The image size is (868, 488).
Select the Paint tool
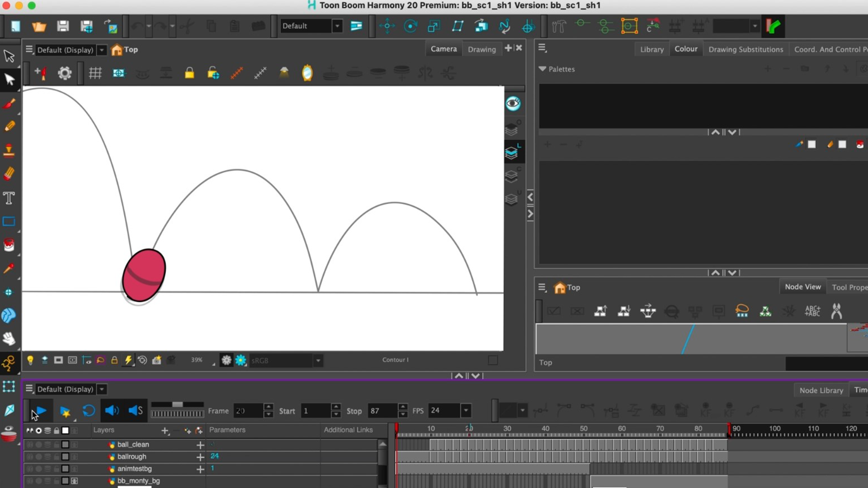point(8,244)
